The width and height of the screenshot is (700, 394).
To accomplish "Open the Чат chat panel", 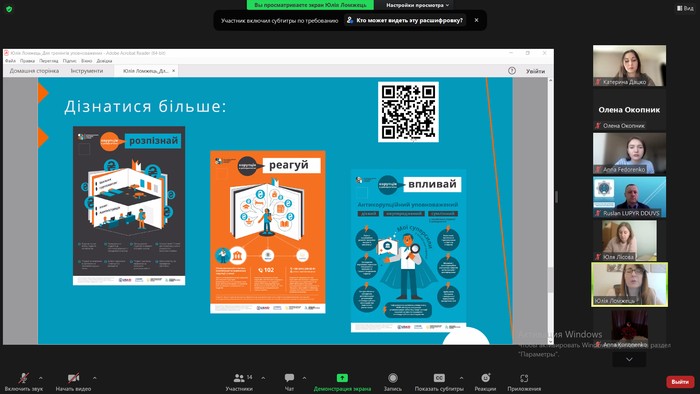I will click(289, 378).
